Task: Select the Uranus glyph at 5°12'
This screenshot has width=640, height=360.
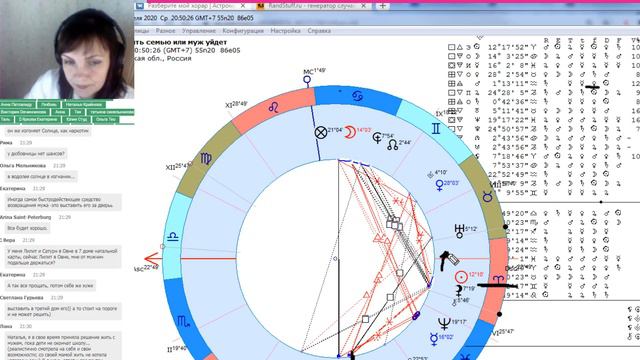Action: (460, 231)
